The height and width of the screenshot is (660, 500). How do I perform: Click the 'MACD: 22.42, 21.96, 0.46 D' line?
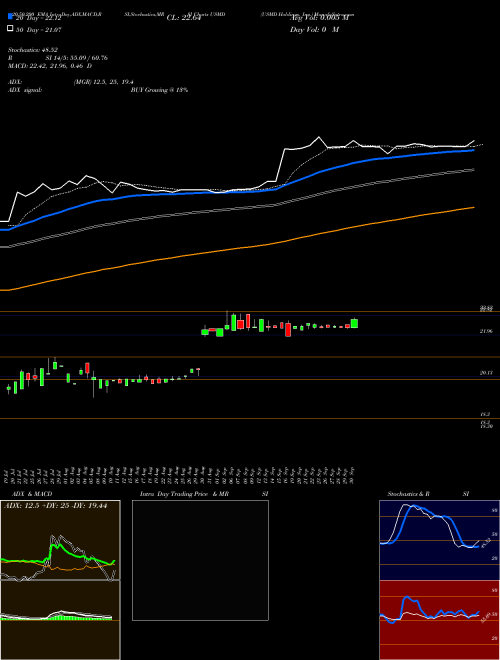(50, 66)
